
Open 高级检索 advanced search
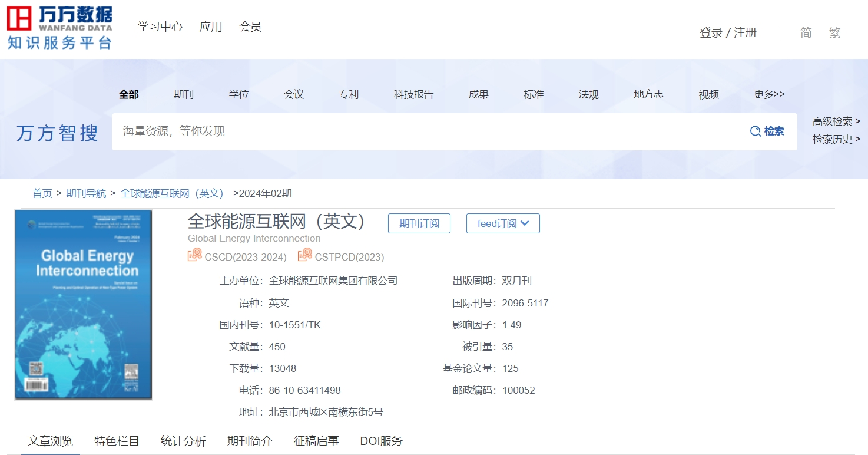(x=836, y=121)
